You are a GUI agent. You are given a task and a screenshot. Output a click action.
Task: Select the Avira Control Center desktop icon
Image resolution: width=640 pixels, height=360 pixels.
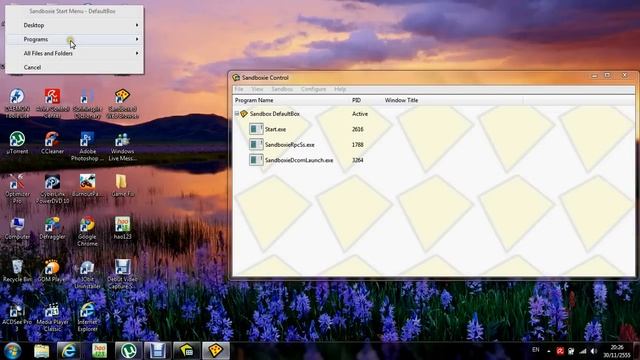click(52, 103)
